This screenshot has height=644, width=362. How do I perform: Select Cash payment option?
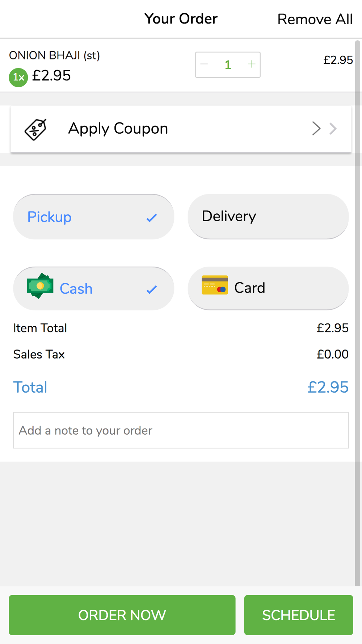click(93, 289)
